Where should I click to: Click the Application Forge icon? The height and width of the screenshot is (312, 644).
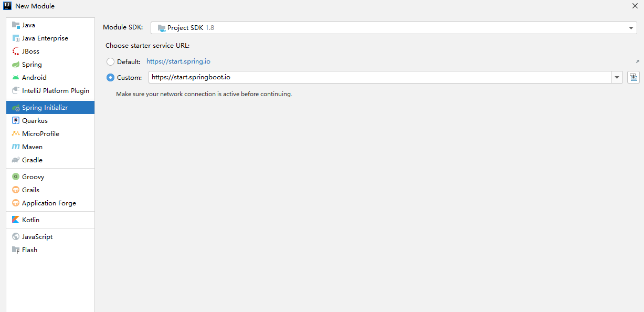[16, 203]
